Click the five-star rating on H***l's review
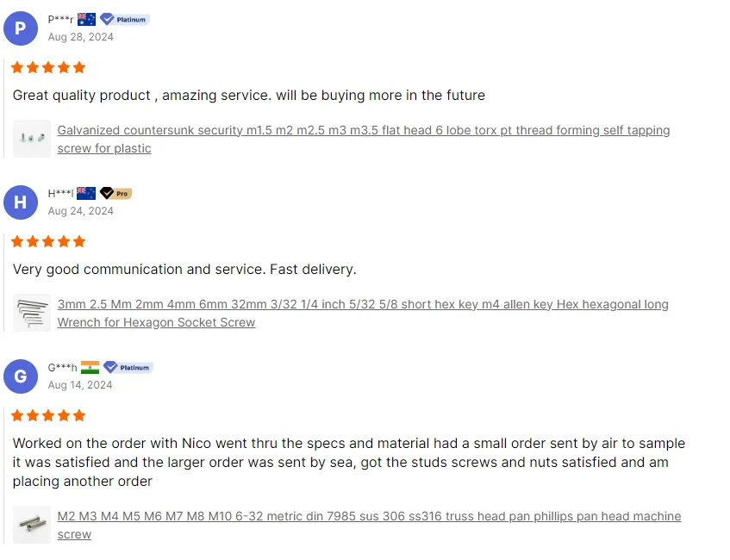Screen dimensions: 730x560 tap(48, 241)
